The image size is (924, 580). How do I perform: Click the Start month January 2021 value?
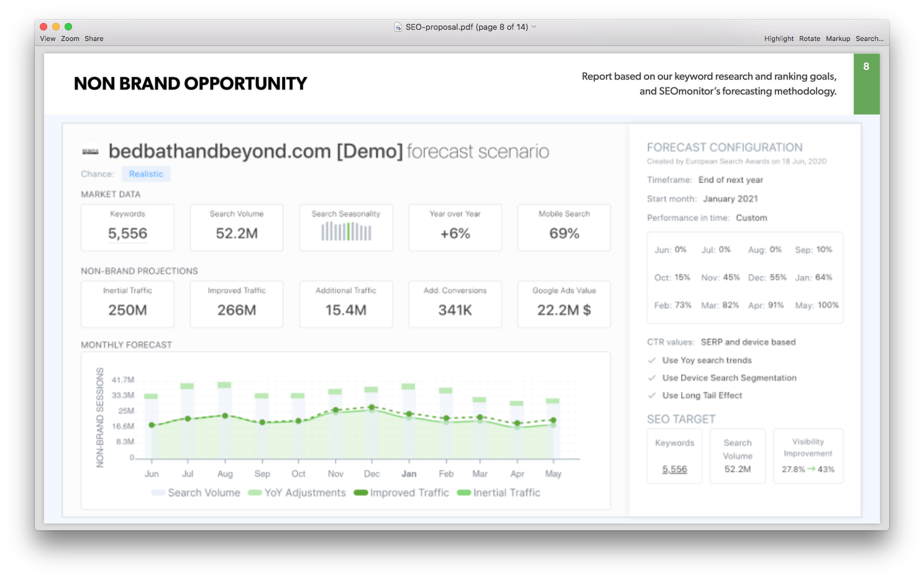pyautogui.click(x=730, y=199)
